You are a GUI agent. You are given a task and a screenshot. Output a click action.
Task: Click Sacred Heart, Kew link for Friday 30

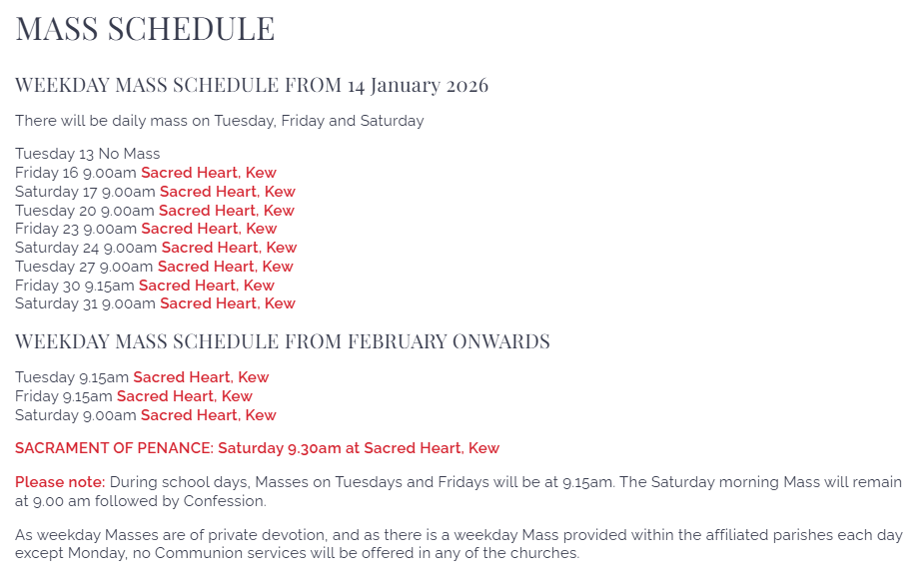coord(206,286)
